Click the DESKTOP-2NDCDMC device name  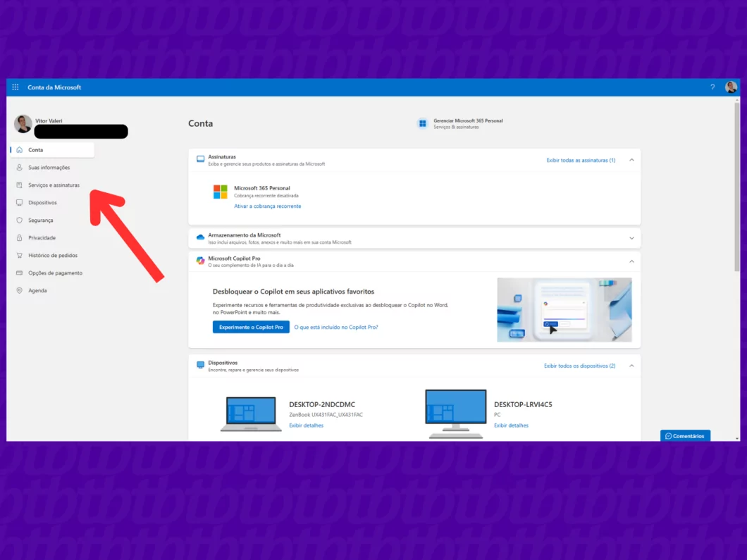(322, 405)
